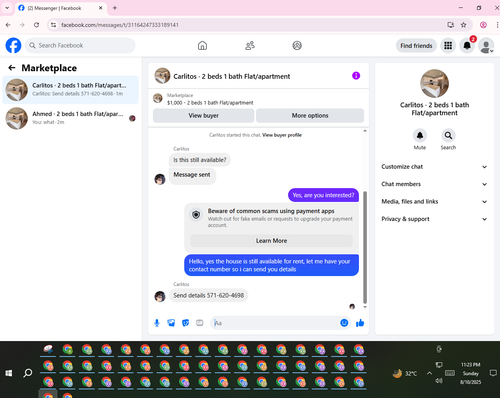Screen dimensions: 500x398
Task: Reload the page in the browser
Action: (x=36, y=25)
